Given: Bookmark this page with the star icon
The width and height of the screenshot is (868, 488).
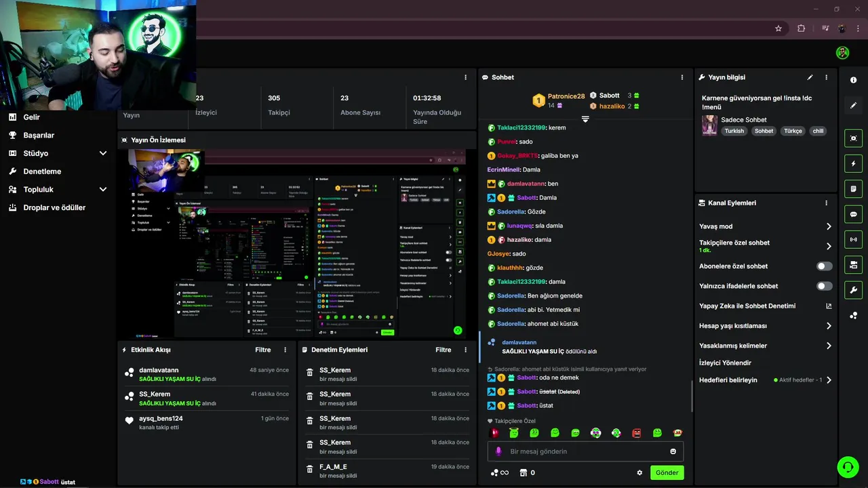Looking at the screenshot, I should 778,28.
